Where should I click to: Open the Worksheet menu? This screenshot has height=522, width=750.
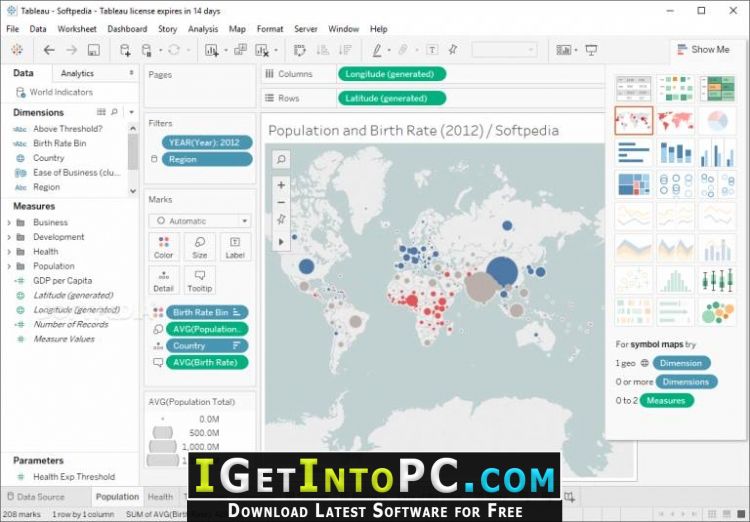click(x=77, y=29)
